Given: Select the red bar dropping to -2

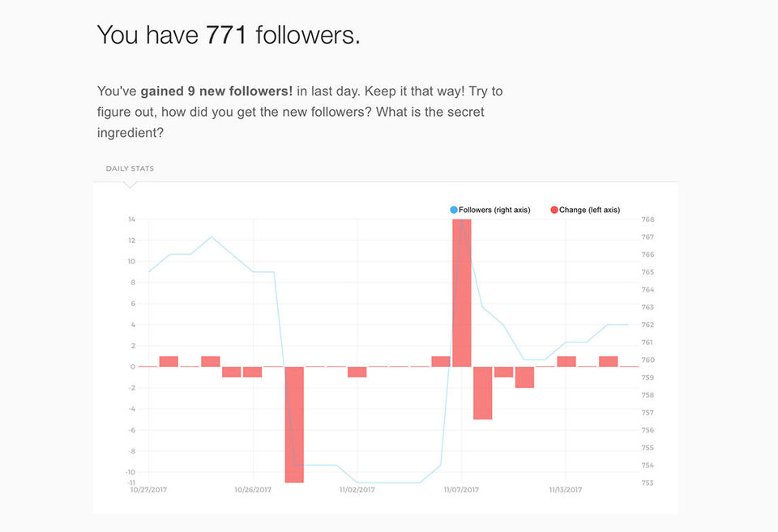Looking at the screenshot, I should coord(524,377).
